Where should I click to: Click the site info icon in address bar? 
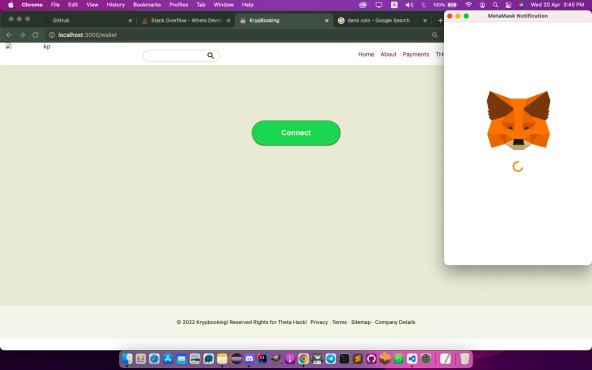pyautogui.click(x=52, y=35)
